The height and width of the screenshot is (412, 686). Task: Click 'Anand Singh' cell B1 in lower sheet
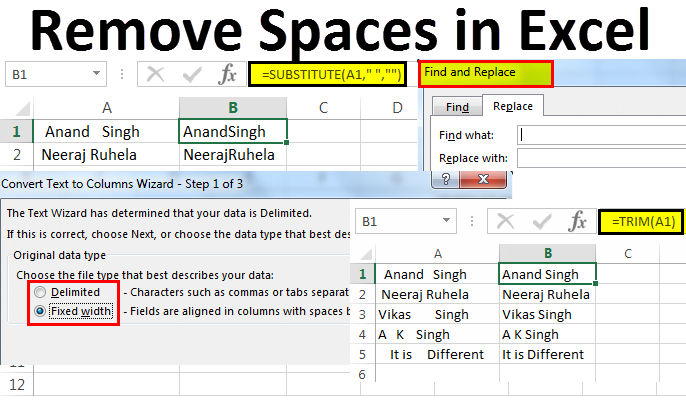(547, 274)
